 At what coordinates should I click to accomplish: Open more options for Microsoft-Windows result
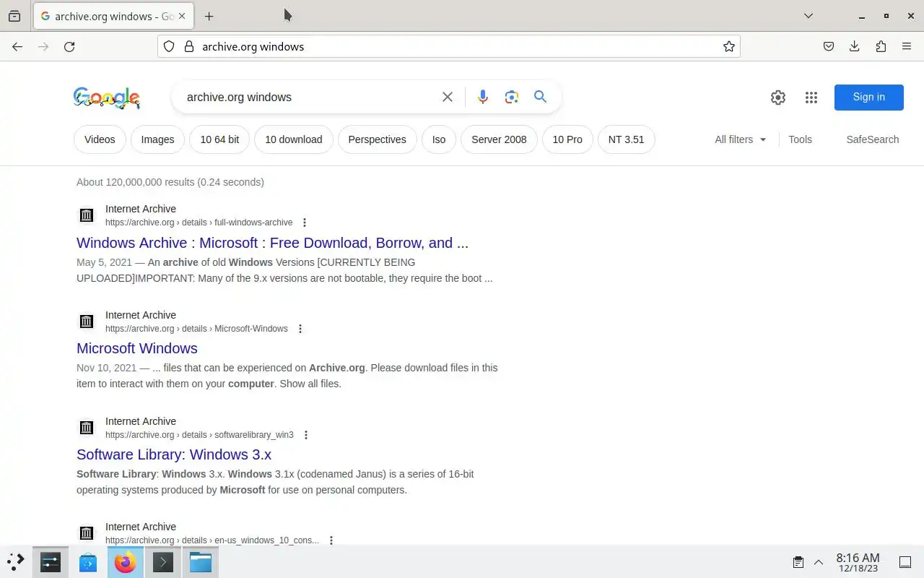tap(300, 329)
